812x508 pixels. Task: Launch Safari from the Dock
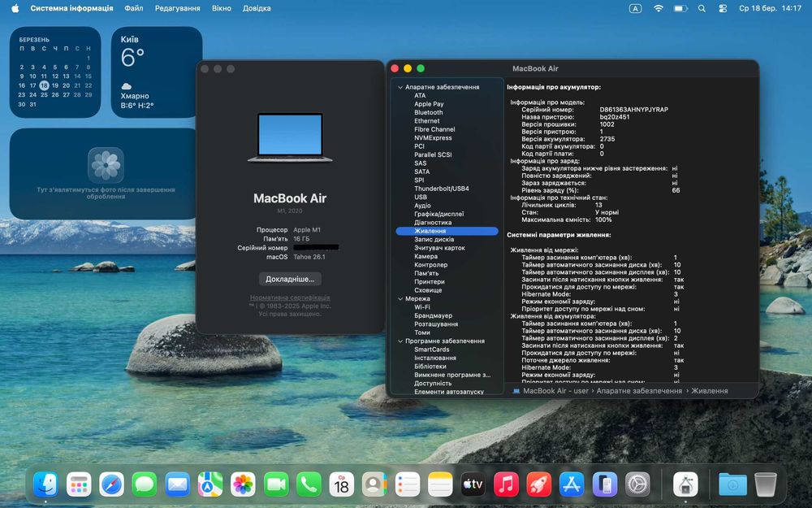[x=112, y=484]
